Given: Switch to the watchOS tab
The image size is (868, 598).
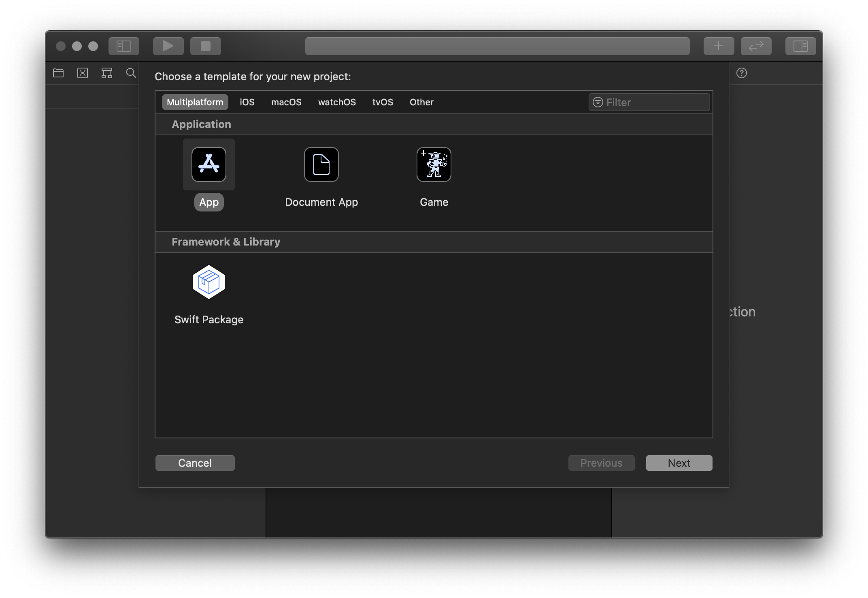Looking at the screenshot, I should (336, 102).
